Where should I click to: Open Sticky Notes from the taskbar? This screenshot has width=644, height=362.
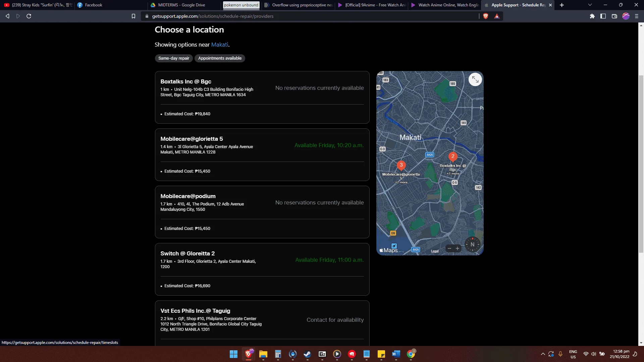381,354
